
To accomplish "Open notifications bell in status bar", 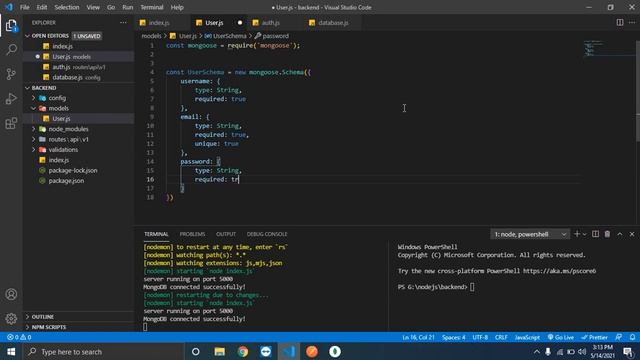I will 632,337.
